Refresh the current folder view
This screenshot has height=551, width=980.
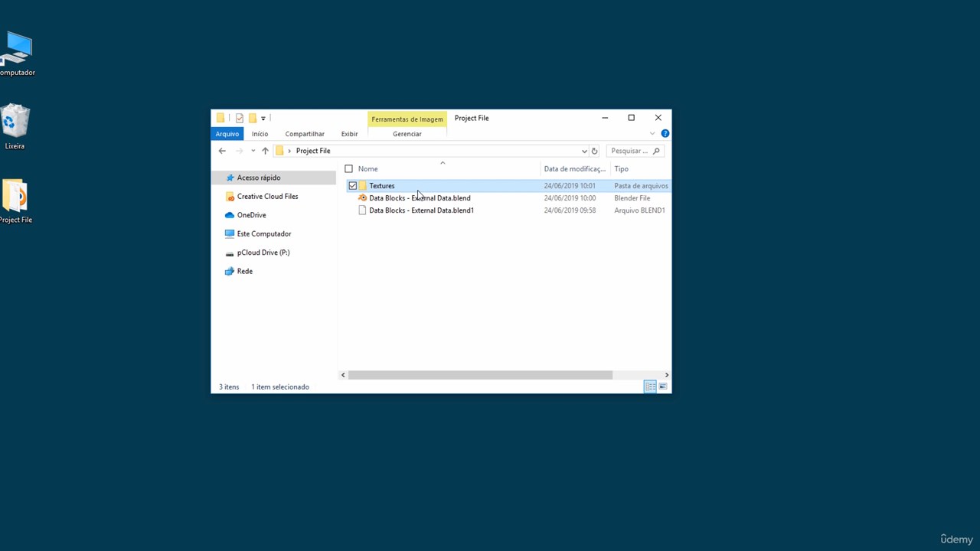[594, 151]
